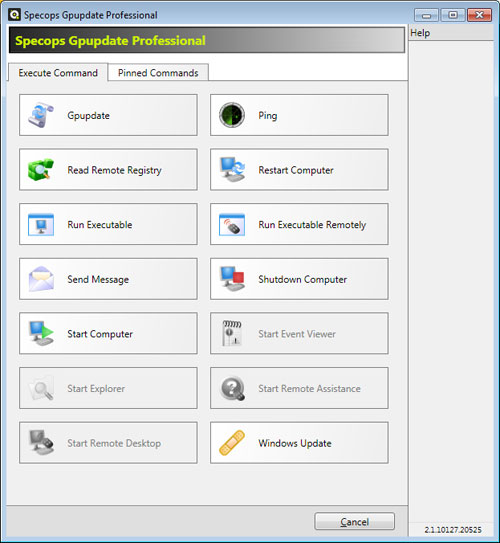Switch to the Pinned Commands tab
The image size is (500, 543).
click(158, 72)
